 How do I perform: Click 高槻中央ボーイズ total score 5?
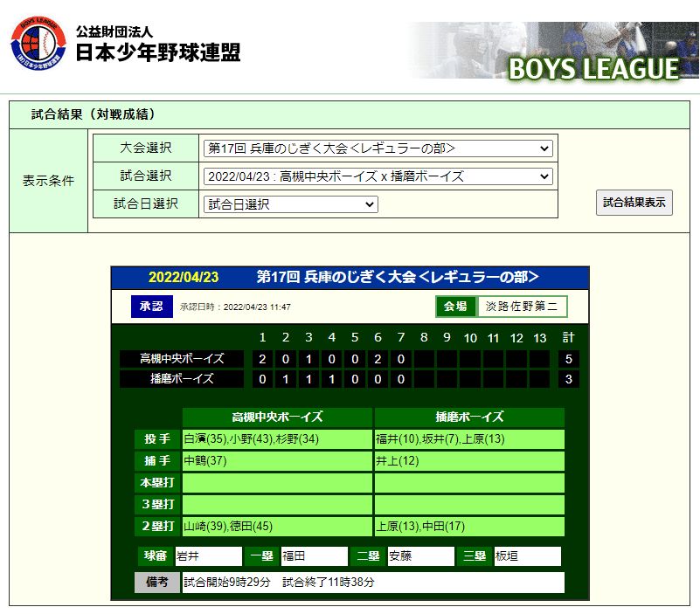click(x=568, y=359)
